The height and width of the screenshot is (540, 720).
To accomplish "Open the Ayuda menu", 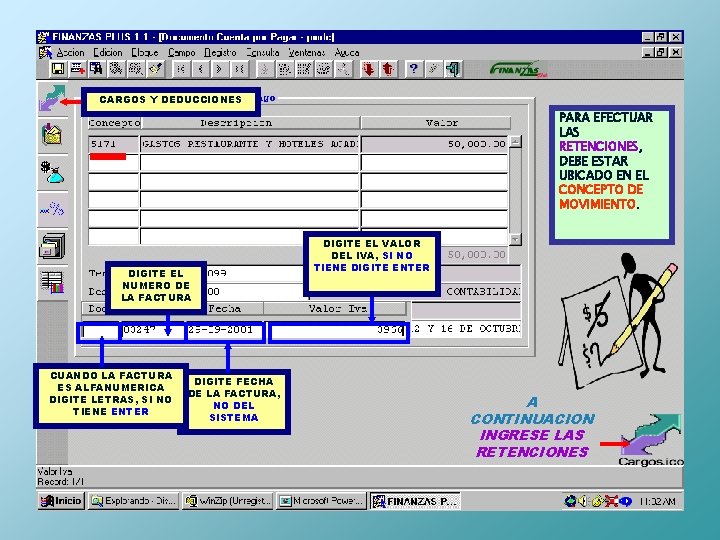I will 347,53.
